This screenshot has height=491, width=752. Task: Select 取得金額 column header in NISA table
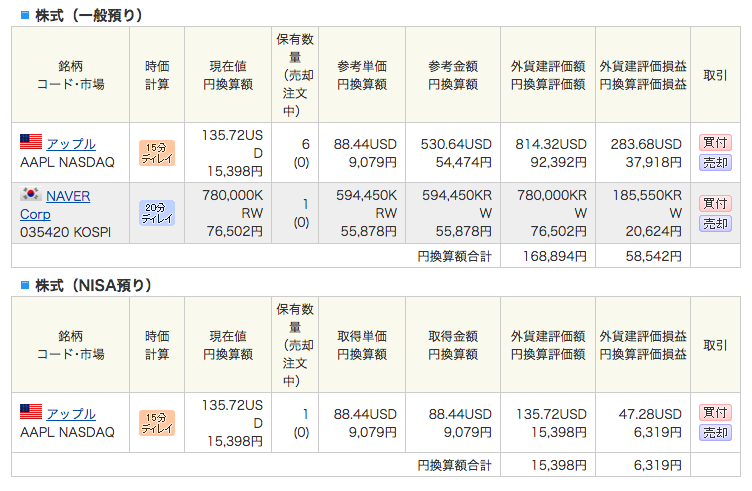tap(453, 336)
